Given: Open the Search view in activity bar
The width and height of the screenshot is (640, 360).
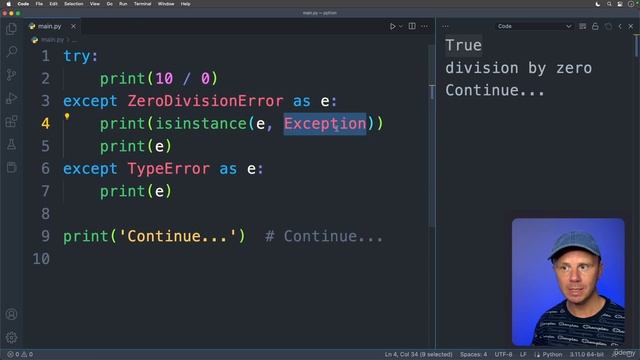Looking at the screenshot, I should (x=11, y=51).
